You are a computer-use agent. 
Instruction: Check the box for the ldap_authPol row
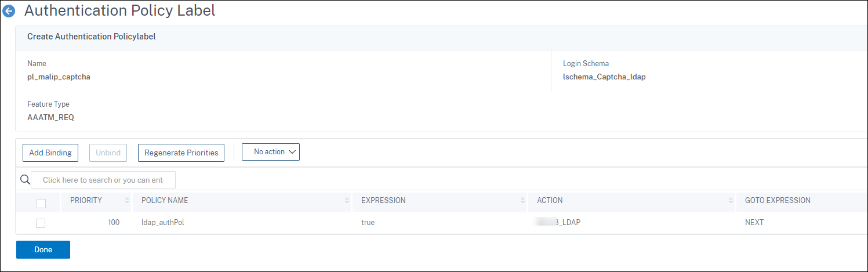click(x=41, y=223)
